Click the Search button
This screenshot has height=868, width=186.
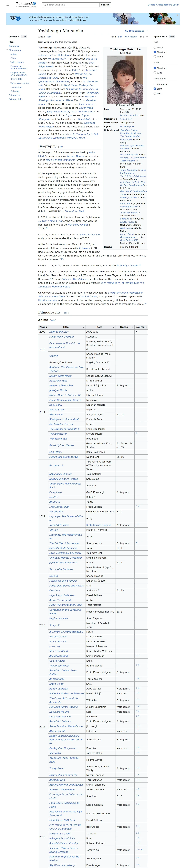(105, 5)
